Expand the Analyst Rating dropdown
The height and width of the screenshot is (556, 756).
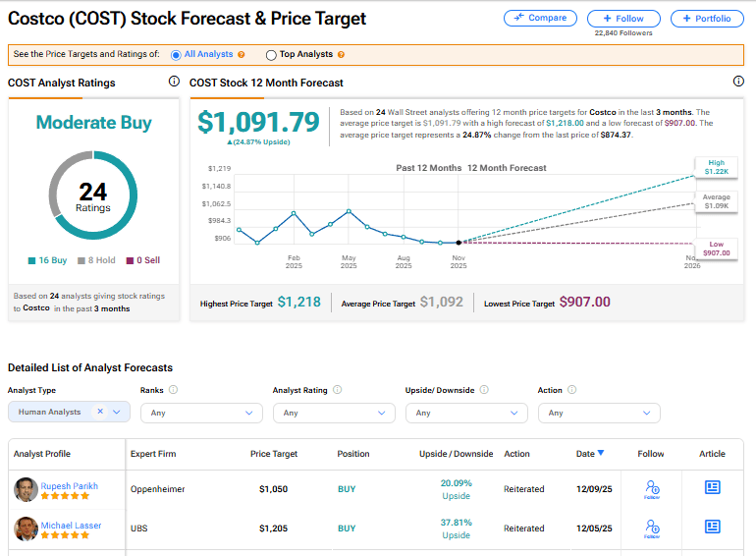(x=334, y=413)
